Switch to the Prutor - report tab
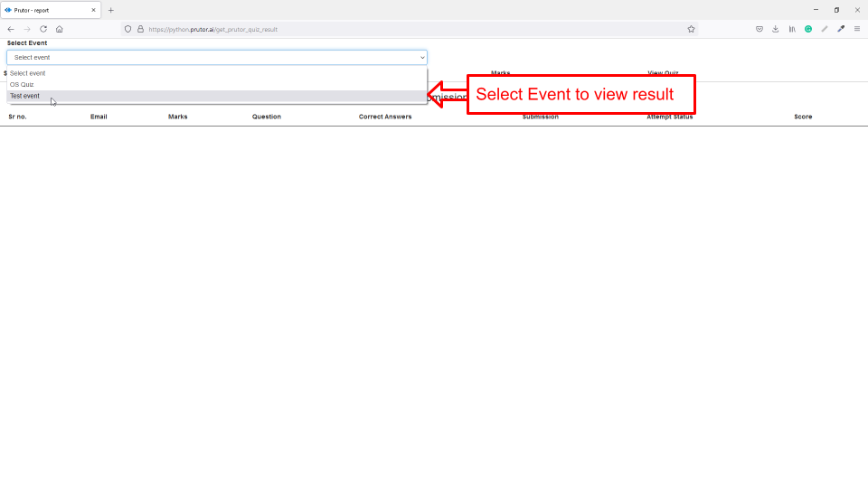868x488 pixels. [45, 10]
